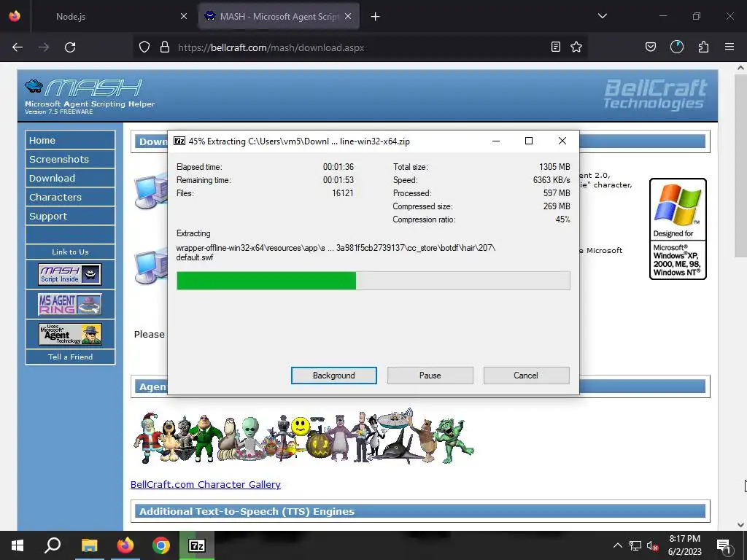
Task: Select the MASH - Microsoft Agent Script tab
Action: pyautogui.click(x=279, y=17)
